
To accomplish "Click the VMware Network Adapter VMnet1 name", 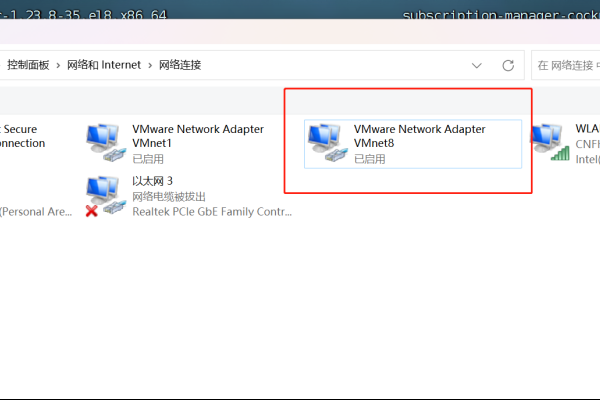I will 198,136.
